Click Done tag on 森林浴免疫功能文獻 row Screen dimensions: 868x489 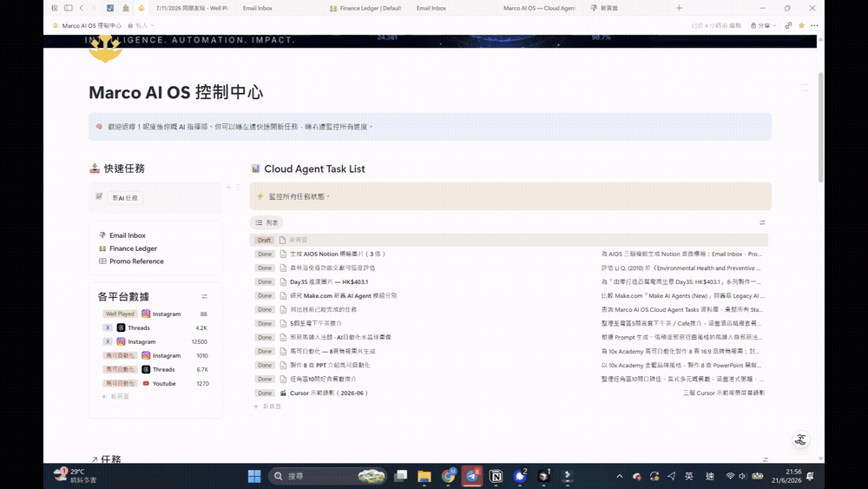click(265, 268)
